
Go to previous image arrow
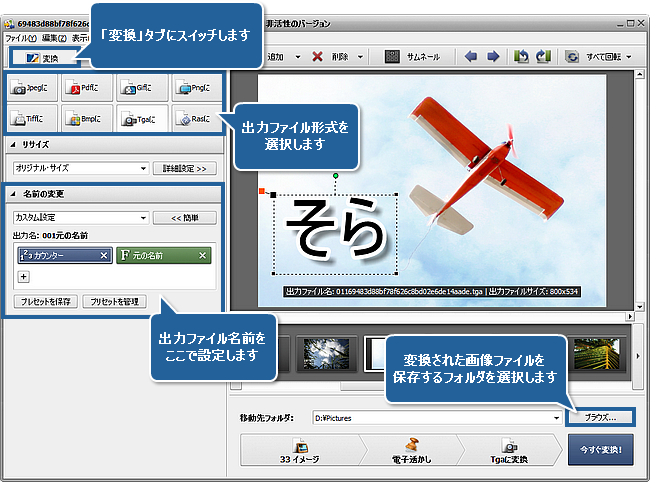coord(471,56)
